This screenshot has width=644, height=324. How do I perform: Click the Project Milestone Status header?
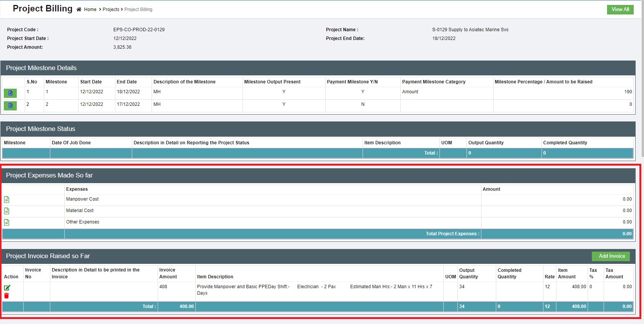click(x=40, y=129)
